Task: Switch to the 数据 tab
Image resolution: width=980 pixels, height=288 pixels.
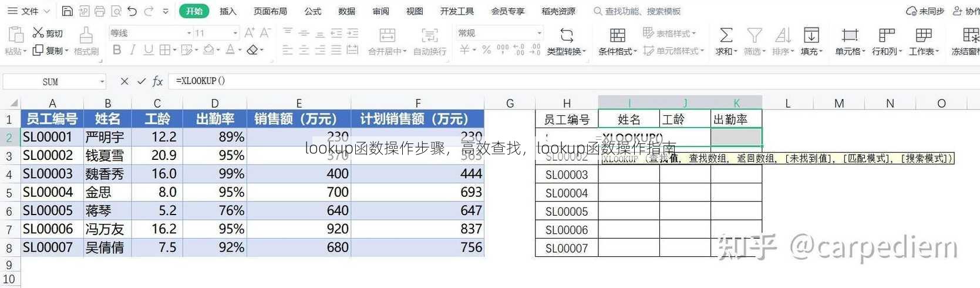Action: click(x=347, y=11)
